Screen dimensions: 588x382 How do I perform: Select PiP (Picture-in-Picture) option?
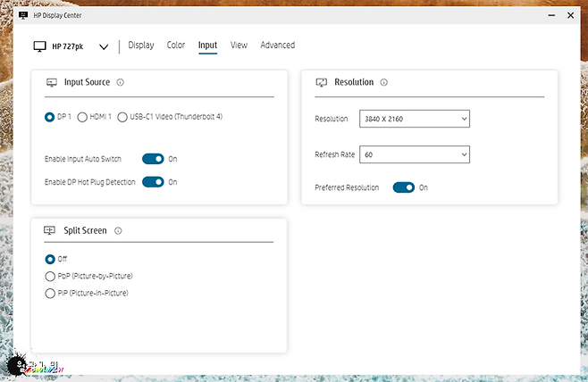[x=50, y=294]
